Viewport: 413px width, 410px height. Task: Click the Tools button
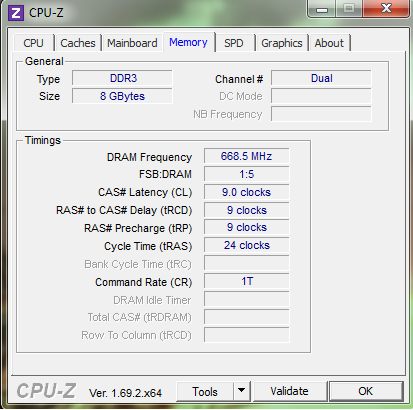[205, 392]
